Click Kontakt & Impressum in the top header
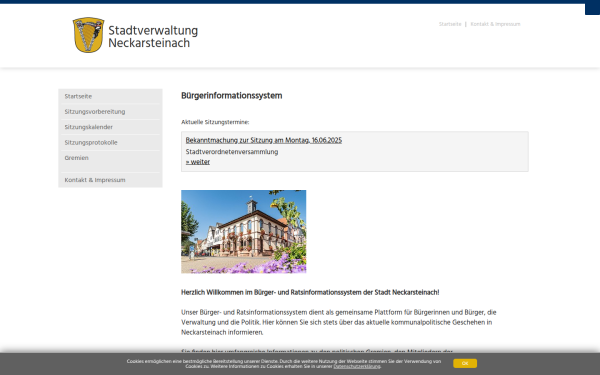This screenshot has width=600, height=375. pyautogui.click(x=495, y=24)
